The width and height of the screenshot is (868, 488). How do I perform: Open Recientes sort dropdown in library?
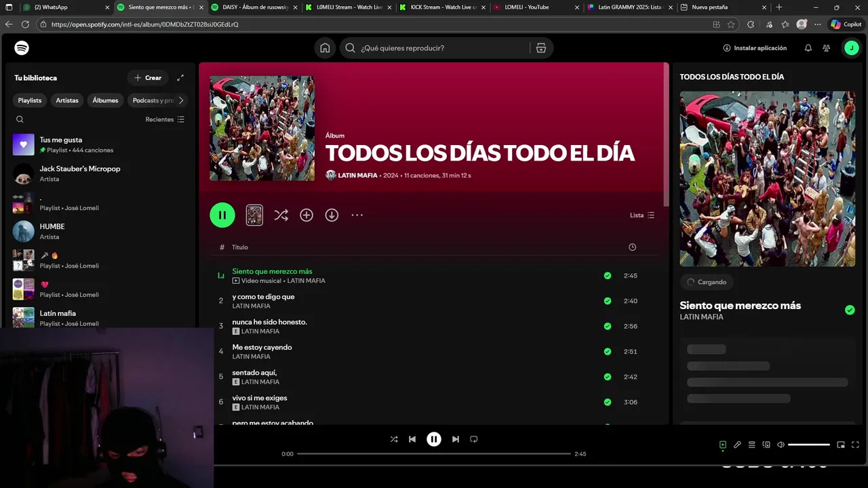click(165, 119)
